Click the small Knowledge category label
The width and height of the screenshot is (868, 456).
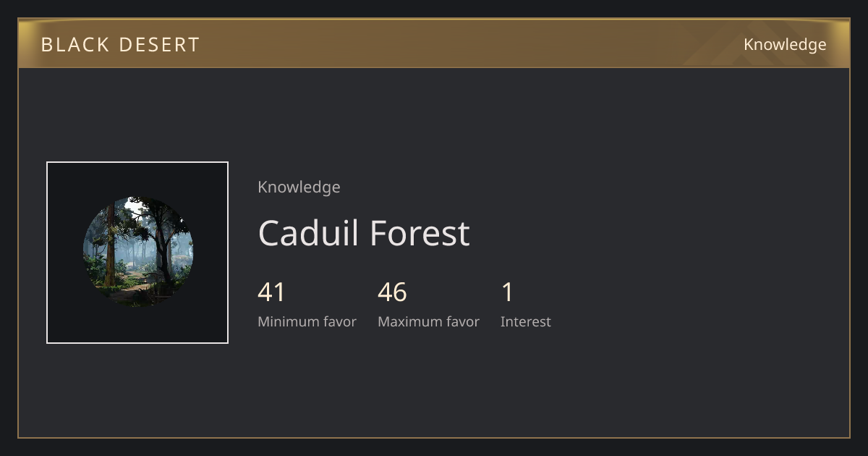(299, 187)
